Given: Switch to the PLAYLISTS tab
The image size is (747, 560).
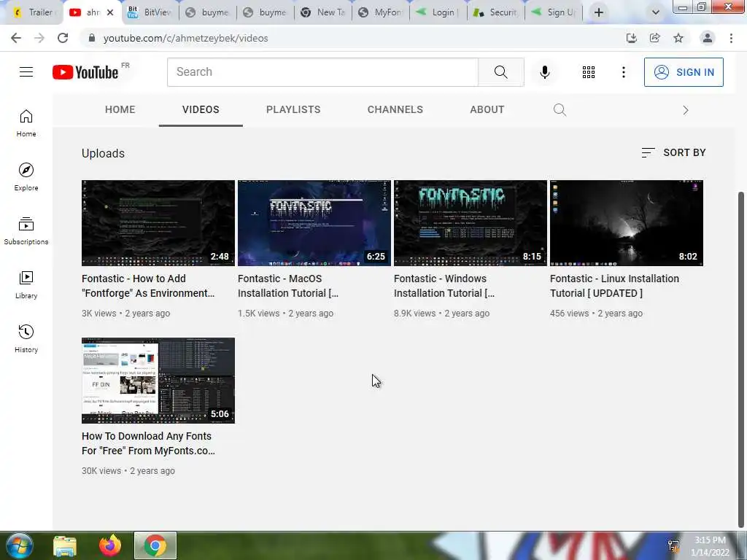Looking at the screenshot, I should coord(293,109).
